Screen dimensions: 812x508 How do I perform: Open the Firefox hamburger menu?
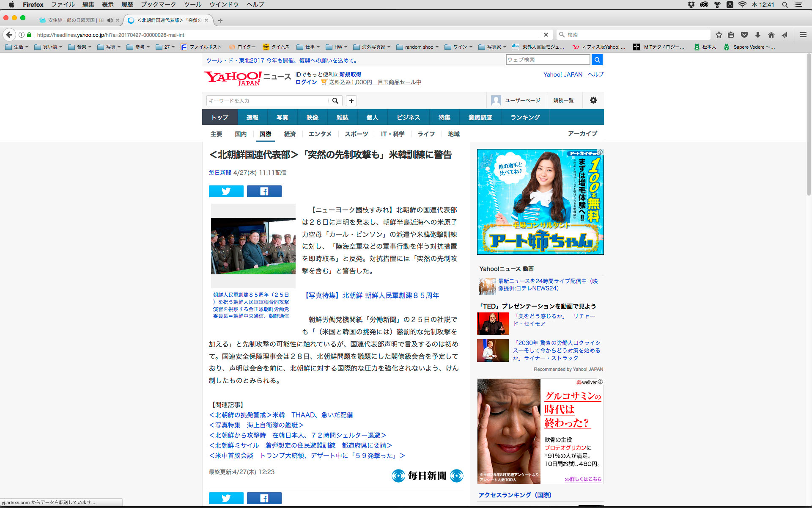pos(803,35)
